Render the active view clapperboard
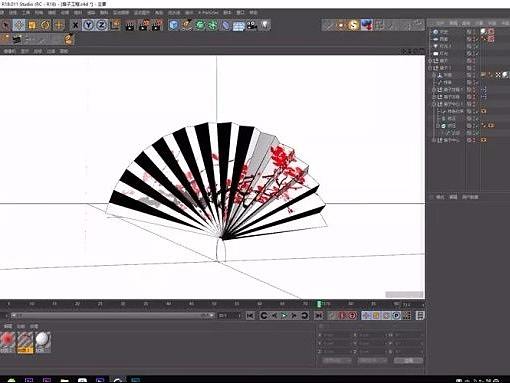This screenshot has width=510, height=383. [x=130, y=25]
